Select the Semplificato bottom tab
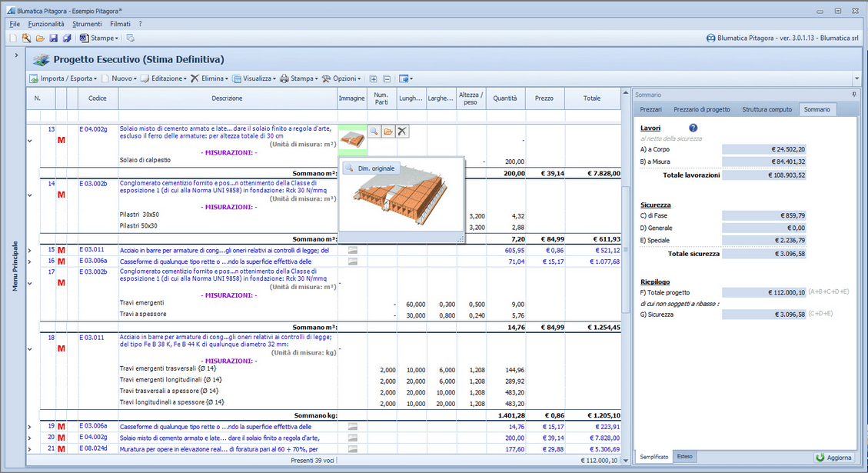Screen dimensions: 868x473 click(x=653, y=456)
